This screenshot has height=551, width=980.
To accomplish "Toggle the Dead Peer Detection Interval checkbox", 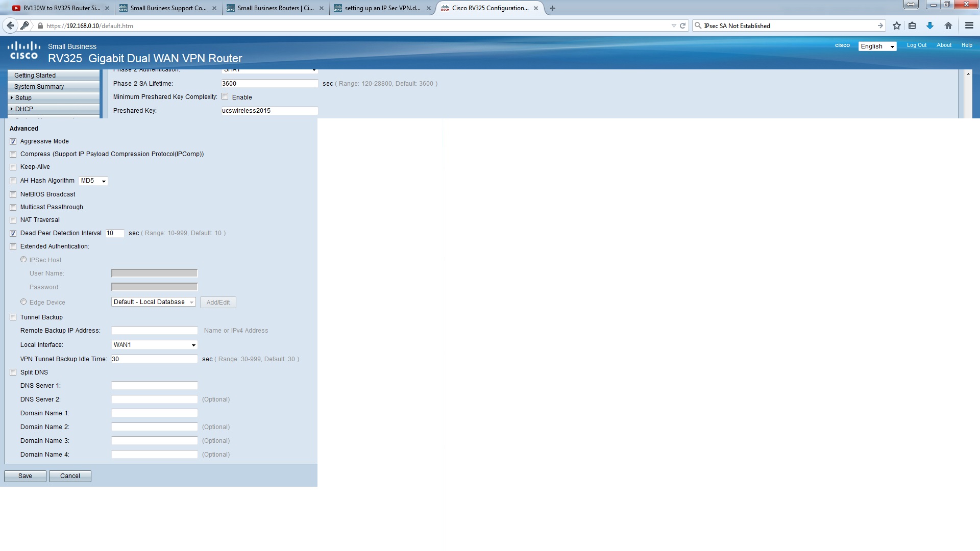I will coord(13,233).
